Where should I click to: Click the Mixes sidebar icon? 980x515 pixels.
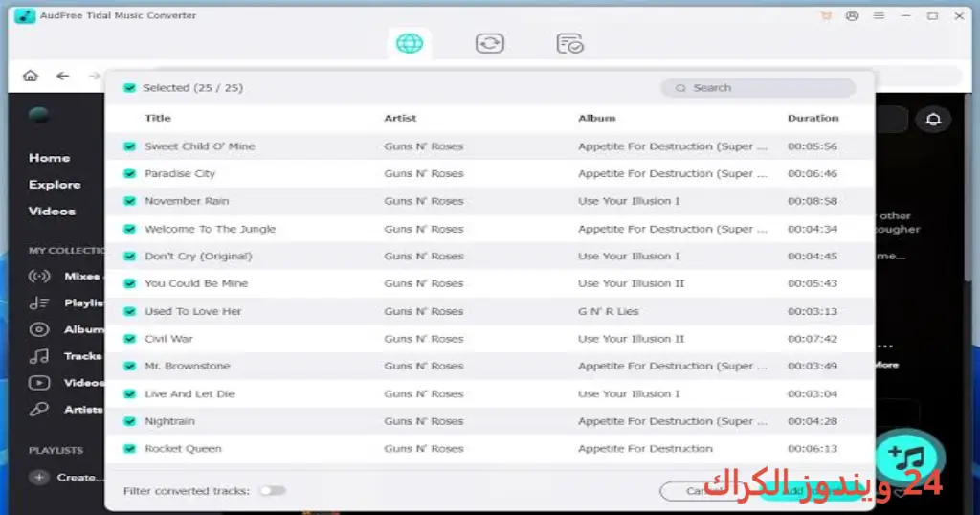click(38, 277)
